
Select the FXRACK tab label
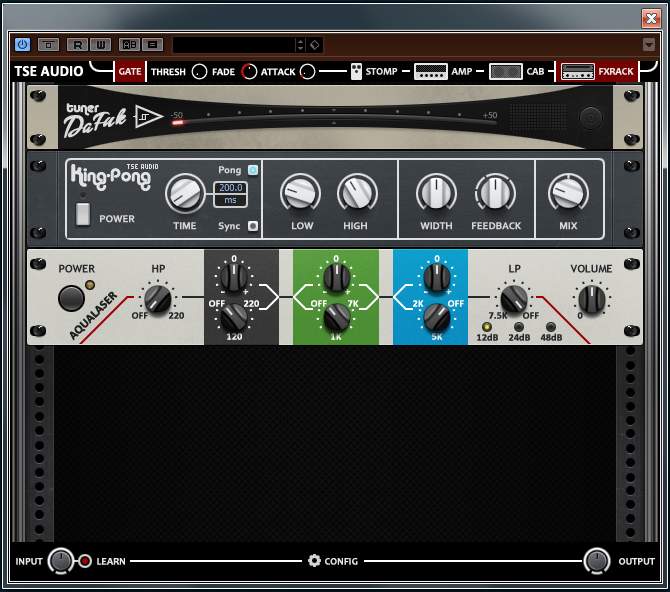pyautogui.click(x=616, y=71)
